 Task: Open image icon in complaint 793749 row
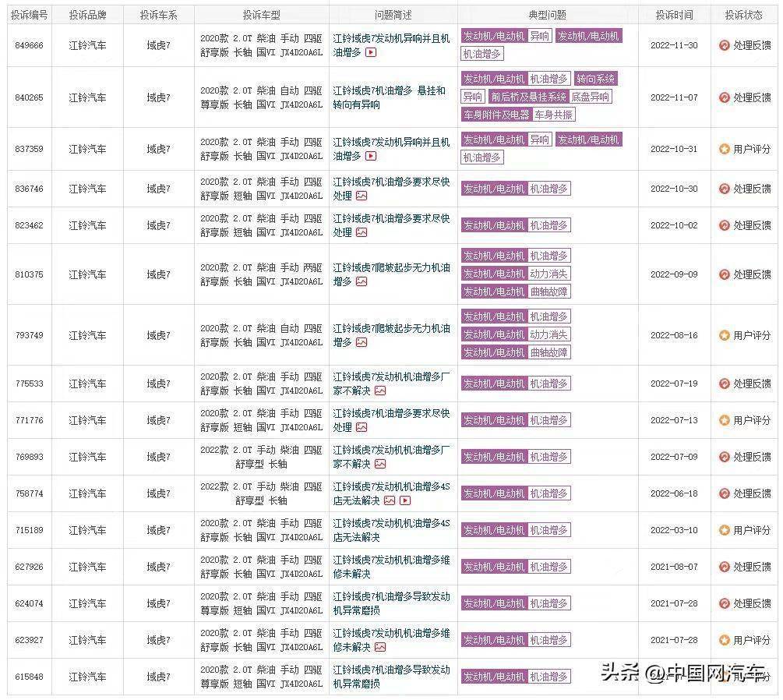click(362, 342)
